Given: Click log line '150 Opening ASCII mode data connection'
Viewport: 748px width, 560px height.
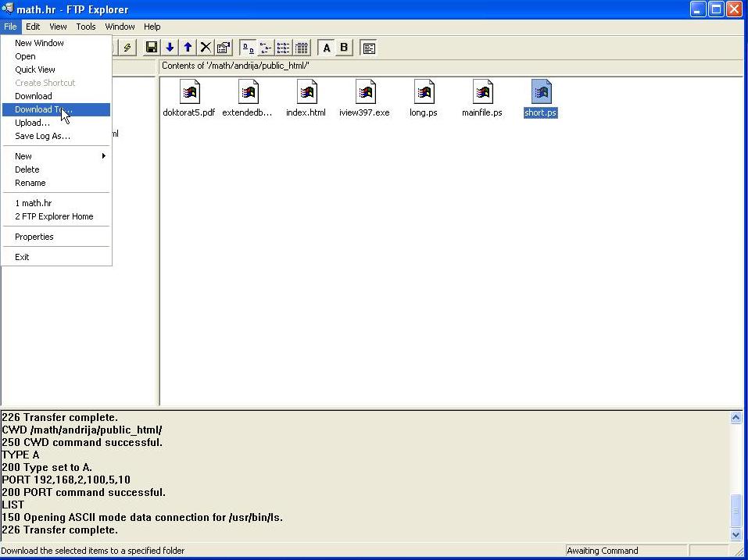Looking at the screenshot, I should 142,518.
